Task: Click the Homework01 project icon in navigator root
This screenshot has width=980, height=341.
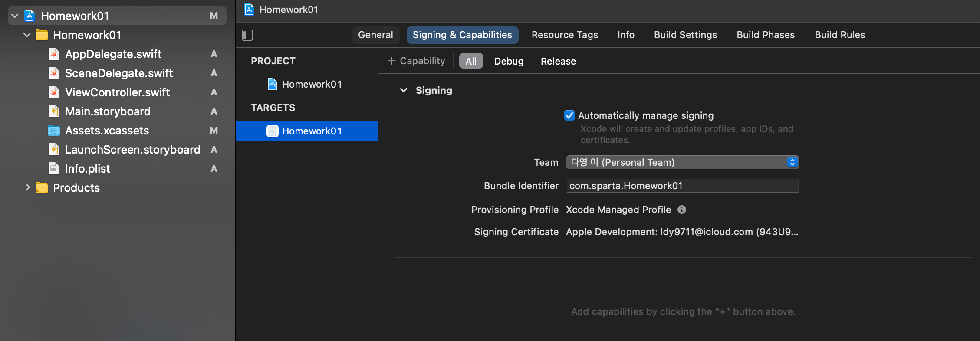Action: point(30,16)
